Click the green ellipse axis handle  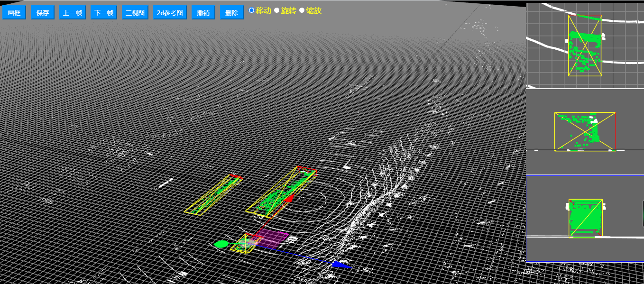tap(221, 244)
